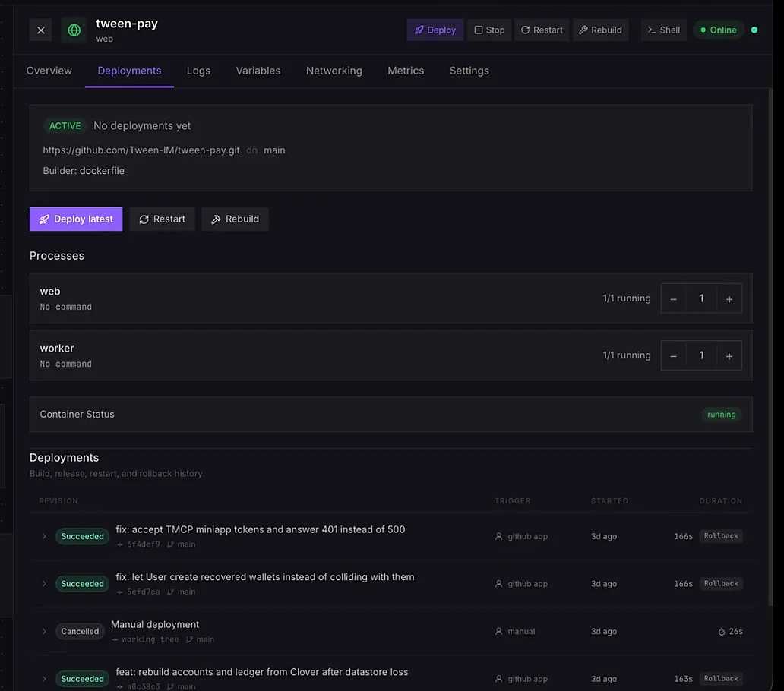Go to the Variables tab
Image resolution: width=784 pixels, height=691 pixels.
(258, 71)
